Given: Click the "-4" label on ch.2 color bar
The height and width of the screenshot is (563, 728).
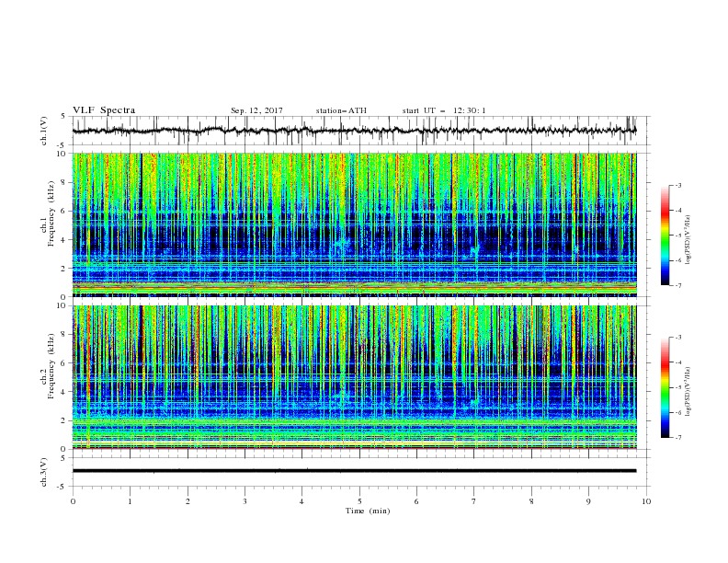Looking at the screenshot, I should (x=678, y=362).
